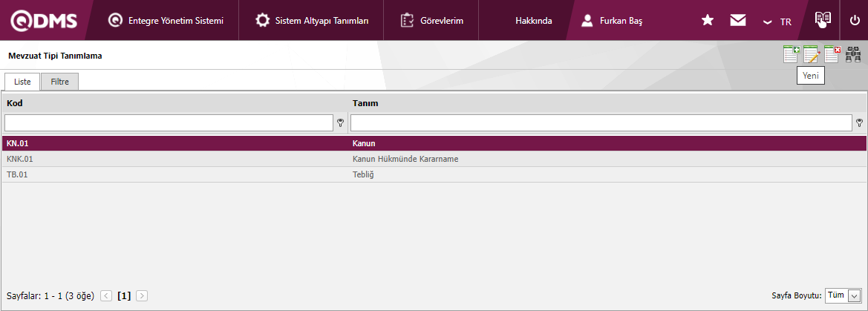Click the Mevzuat Tipi Tanımlama title

point(56,56)
